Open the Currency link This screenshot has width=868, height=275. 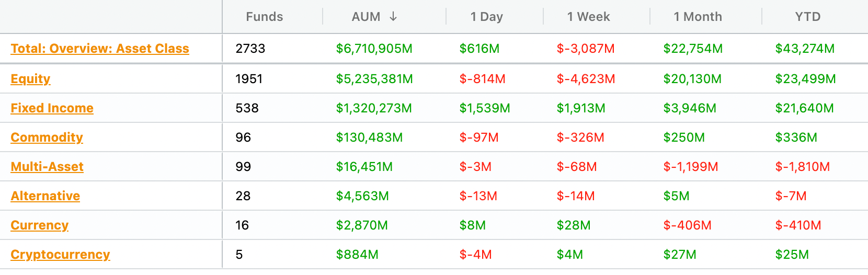40,225
